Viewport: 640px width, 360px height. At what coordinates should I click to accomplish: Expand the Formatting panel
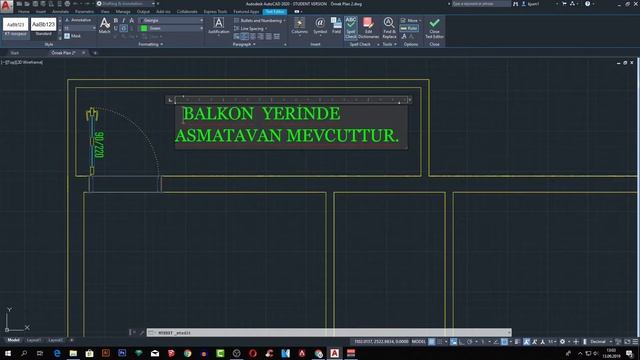[150, 44]
